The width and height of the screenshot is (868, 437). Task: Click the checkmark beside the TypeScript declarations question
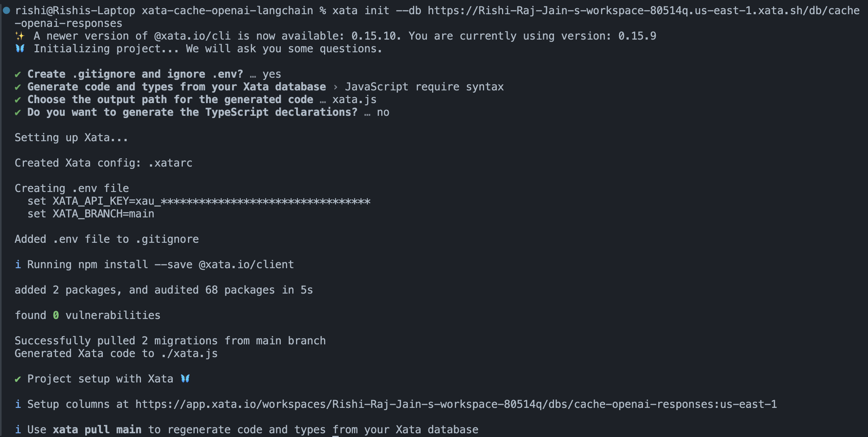click(18, 112)
